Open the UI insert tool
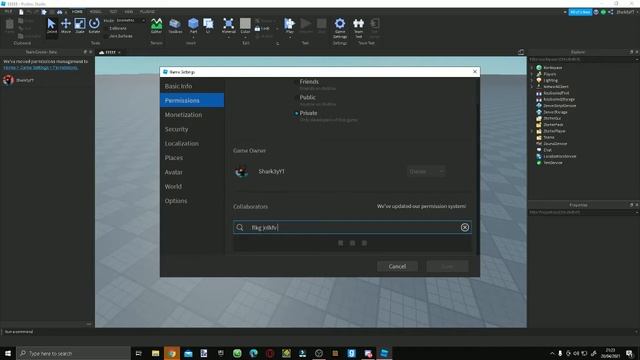640x360 pixels. click(208, 26)
